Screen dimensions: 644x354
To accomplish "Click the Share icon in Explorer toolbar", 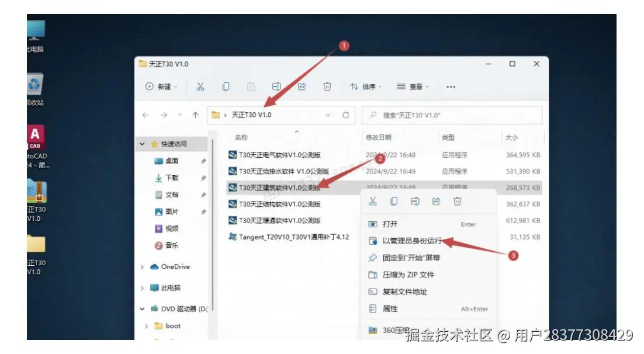I will pyautogui.click(x=302, y=86).
